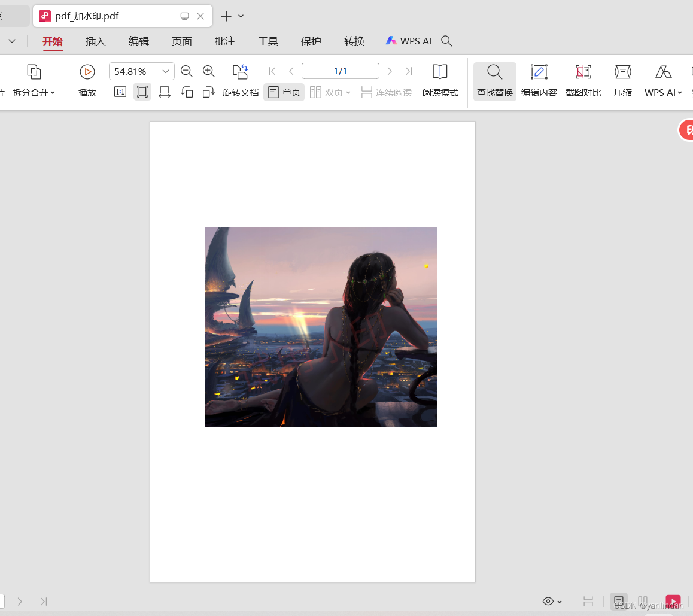Screen dimensions: 693x616
Task: Click the zoom in magnifier
Action: (x=209, y=71)
